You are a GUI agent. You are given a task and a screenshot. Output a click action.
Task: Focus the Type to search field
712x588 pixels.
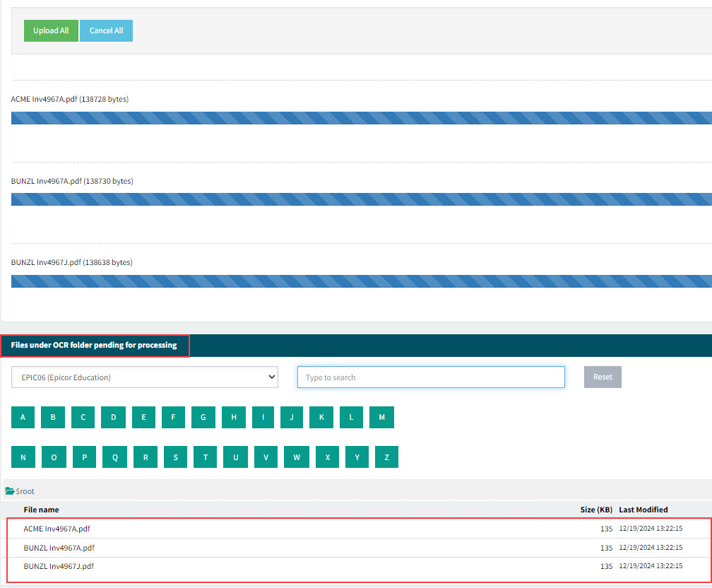431,377
